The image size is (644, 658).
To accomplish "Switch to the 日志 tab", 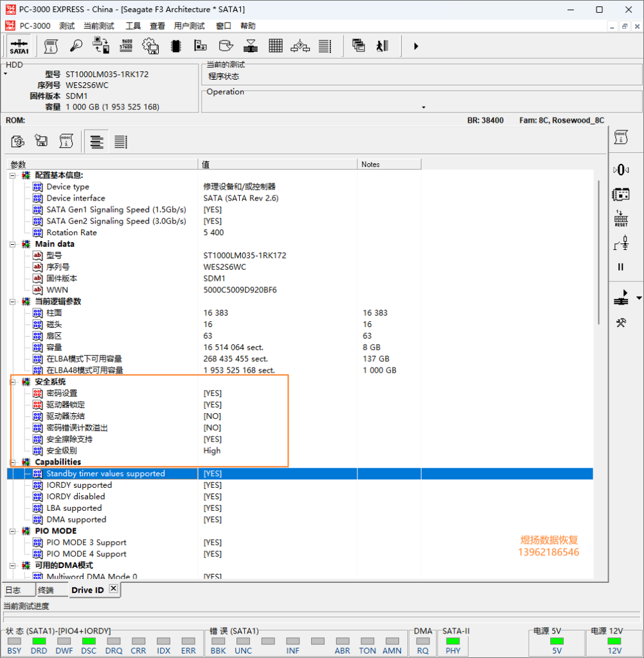I will (19, 590).
